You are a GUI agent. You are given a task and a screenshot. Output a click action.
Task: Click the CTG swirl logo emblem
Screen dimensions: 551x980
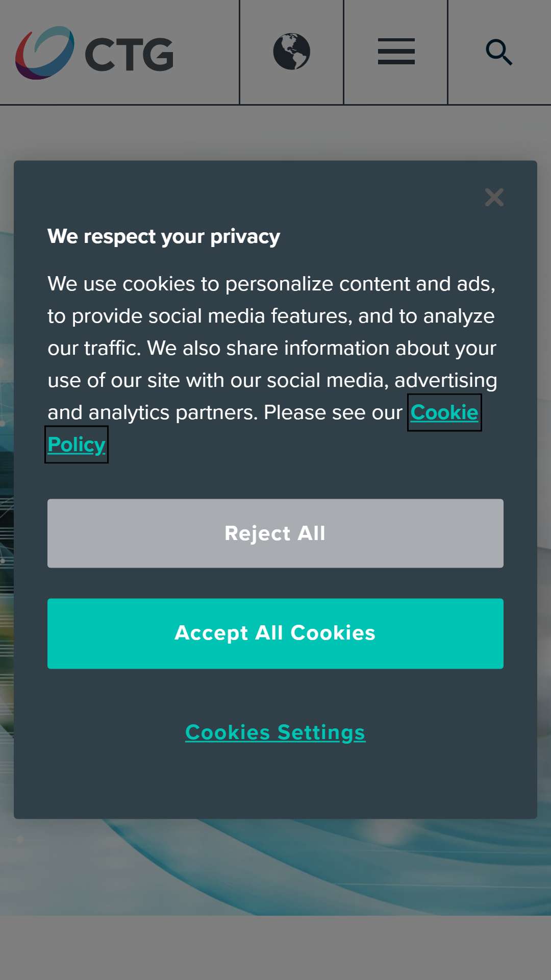[x=45, y=53]
